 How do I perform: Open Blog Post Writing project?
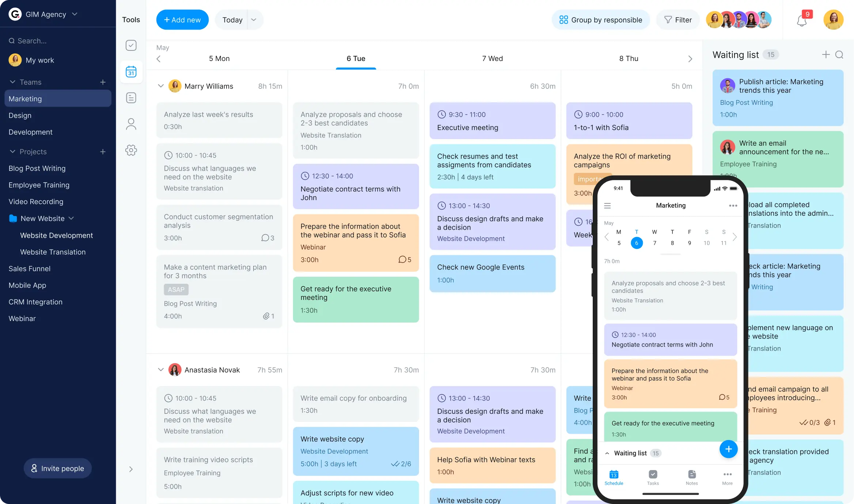tap(37, 168)
